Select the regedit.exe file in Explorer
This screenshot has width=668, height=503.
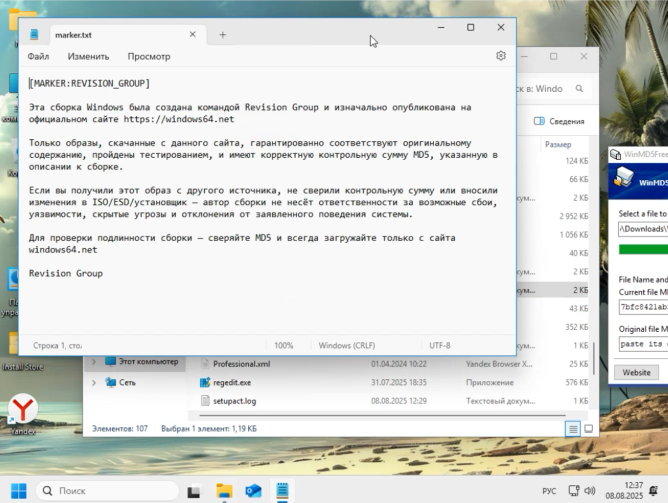232,382
